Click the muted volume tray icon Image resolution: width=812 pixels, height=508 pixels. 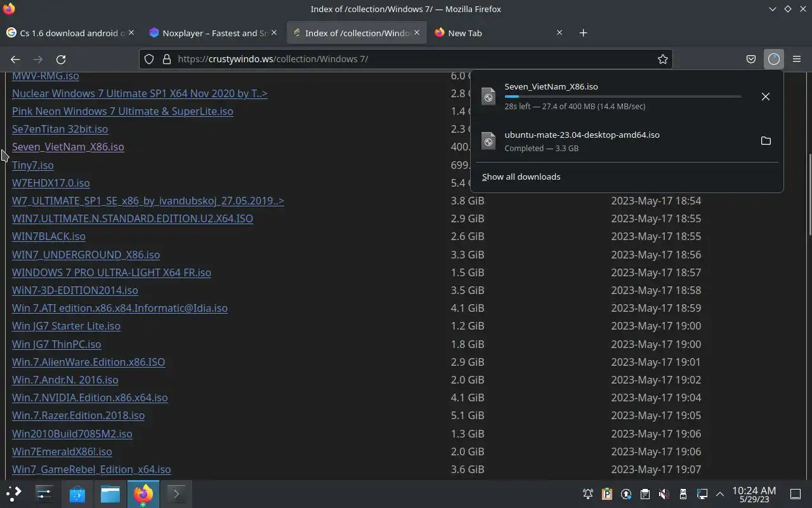pos(664,494)
